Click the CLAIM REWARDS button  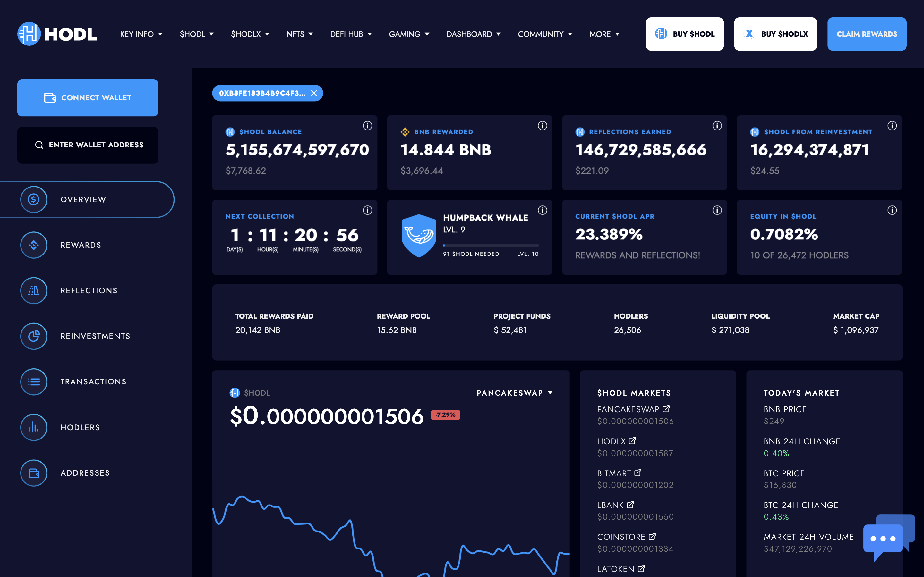click(x=867, y=34)
